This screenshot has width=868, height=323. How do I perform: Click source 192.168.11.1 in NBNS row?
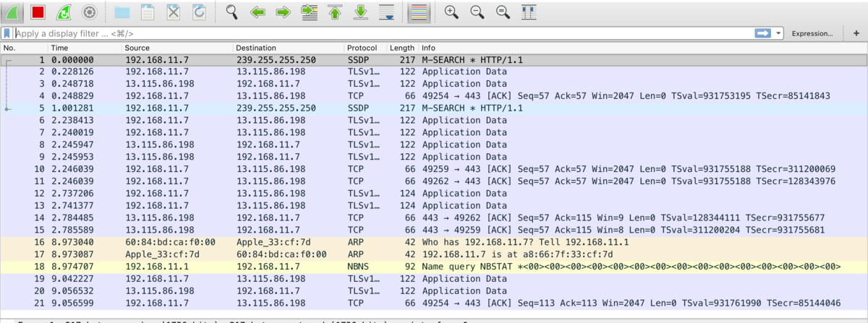point(157,267)
